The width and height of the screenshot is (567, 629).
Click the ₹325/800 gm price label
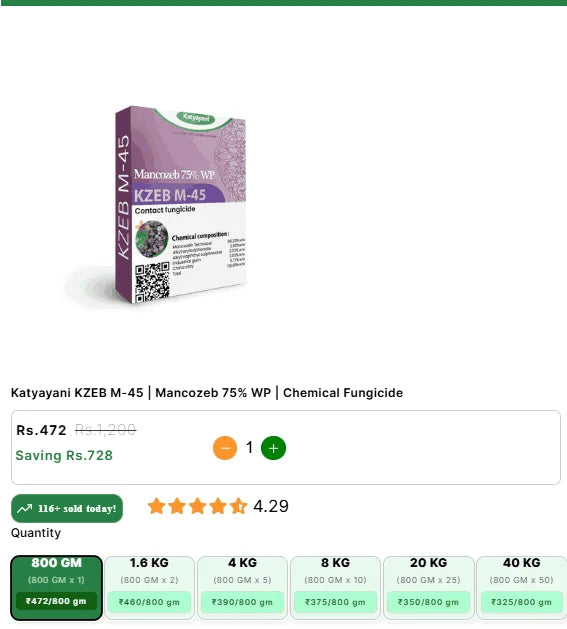(x=522, y=602)
